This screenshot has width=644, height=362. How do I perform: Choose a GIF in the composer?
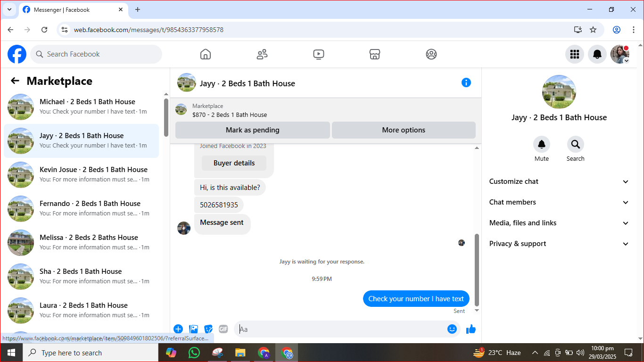[x=223, y=329]
